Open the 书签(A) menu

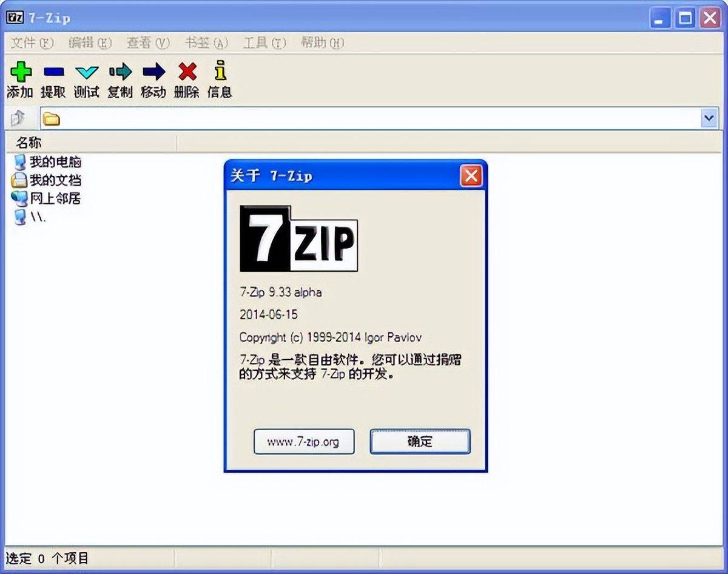pyautogui.click(x=206, y=42)
